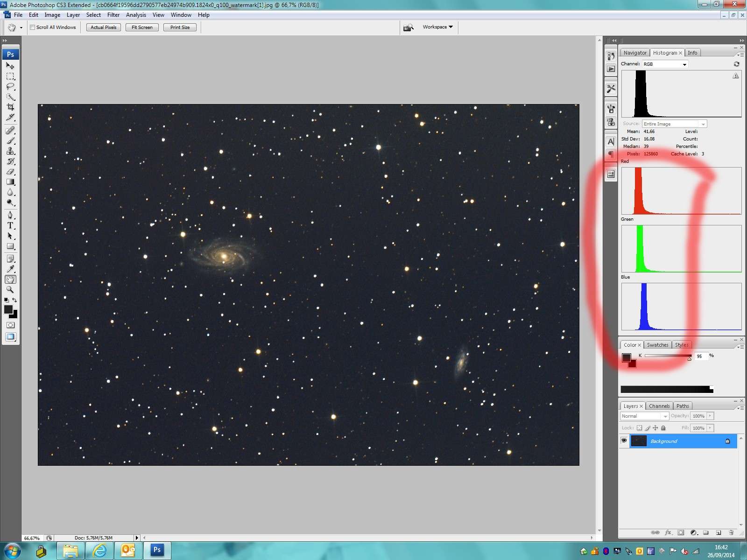Select the Pen tool

(10, 215)
